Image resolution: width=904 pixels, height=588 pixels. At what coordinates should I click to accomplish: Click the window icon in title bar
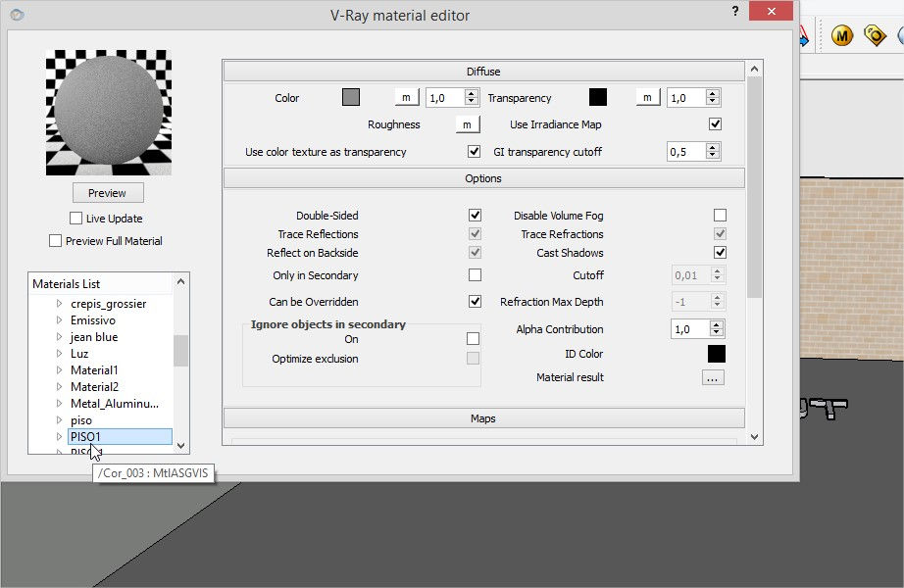(x=17, y=15)
